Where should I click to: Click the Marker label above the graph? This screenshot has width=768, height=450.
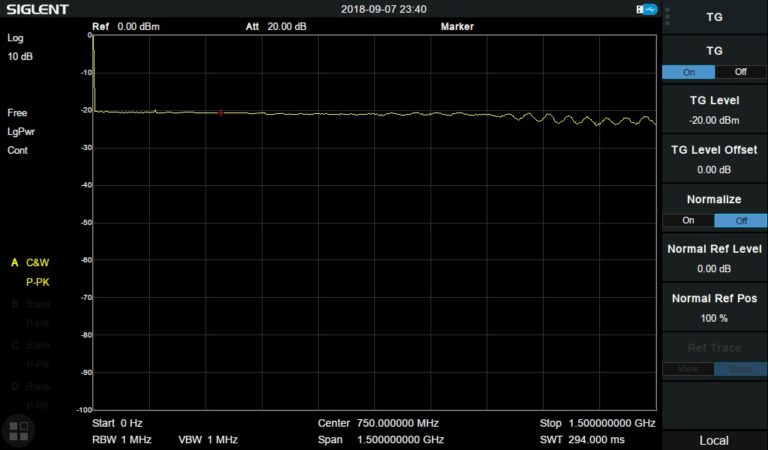457,26
